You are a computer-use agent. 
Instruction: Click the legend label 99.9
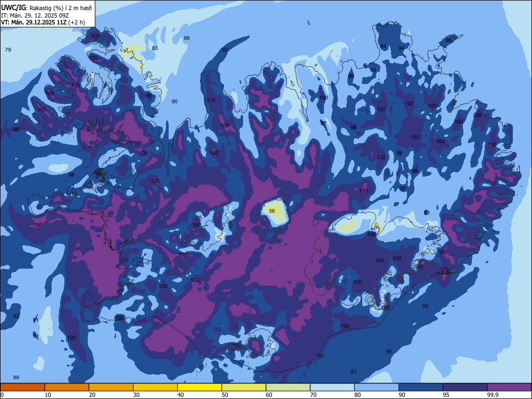click(493, 395)
